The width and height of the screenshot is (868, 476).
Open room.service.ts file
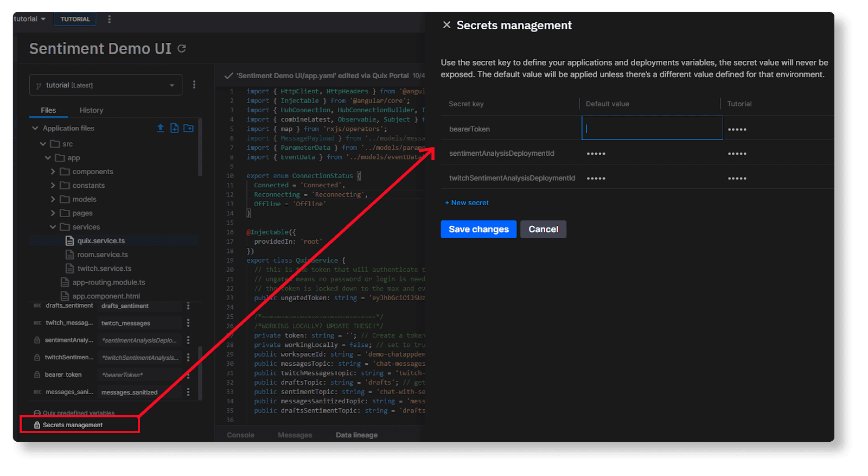click(x=103, y=255)
